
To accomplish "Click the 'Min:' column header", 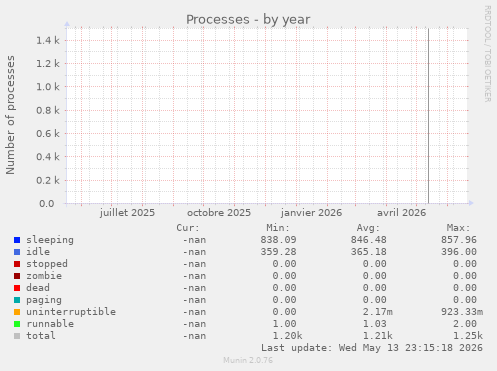I will coord(278,228).
